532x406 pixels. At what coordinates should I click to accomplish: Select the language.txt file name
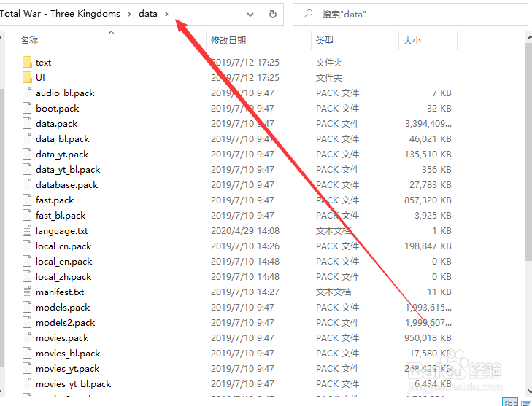(62, 231)
